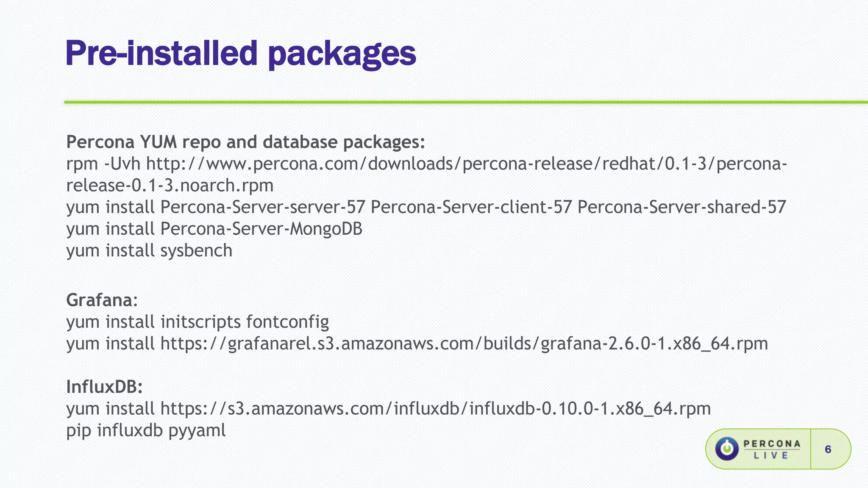Open the s3.amazonaws.com influxdb rpm link
The width and height of the screenshot is (868, 488).
click(x=435, y=408)
